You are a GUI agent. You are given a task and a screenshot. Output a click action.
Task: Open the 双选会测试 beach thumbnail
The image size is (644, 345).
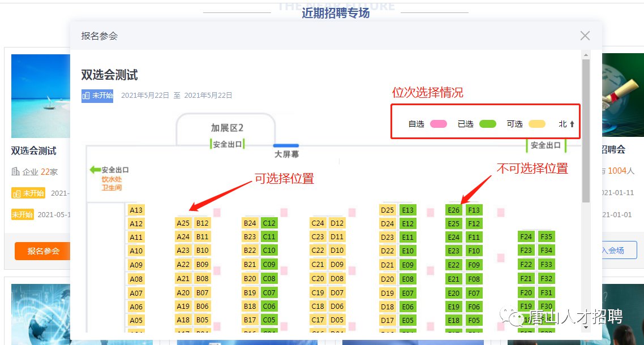tap(41, 96)
